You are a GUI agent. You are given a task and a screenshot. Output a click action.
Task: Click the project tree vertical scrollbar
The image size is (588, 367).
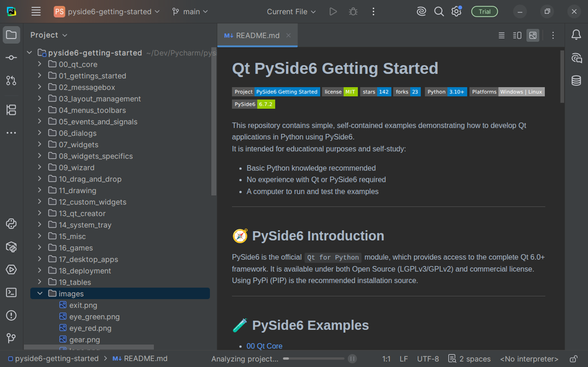214,122
